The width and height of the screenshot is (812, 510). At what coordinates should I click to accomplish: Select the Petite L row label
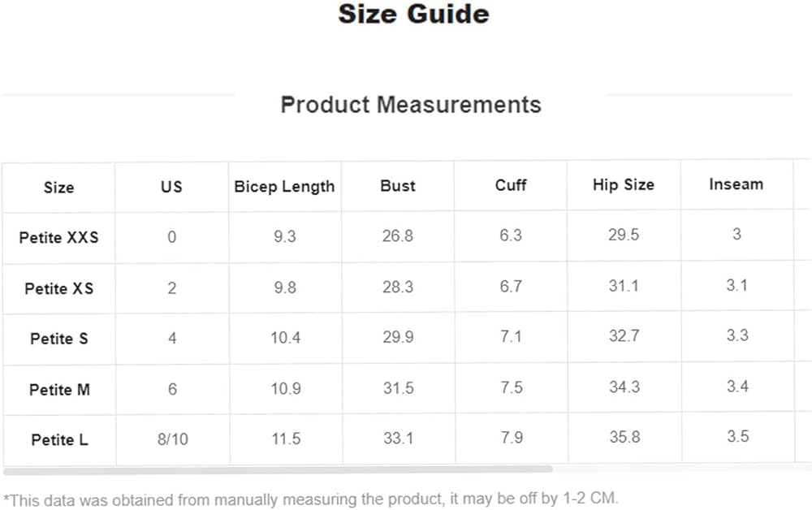[59, 440]
